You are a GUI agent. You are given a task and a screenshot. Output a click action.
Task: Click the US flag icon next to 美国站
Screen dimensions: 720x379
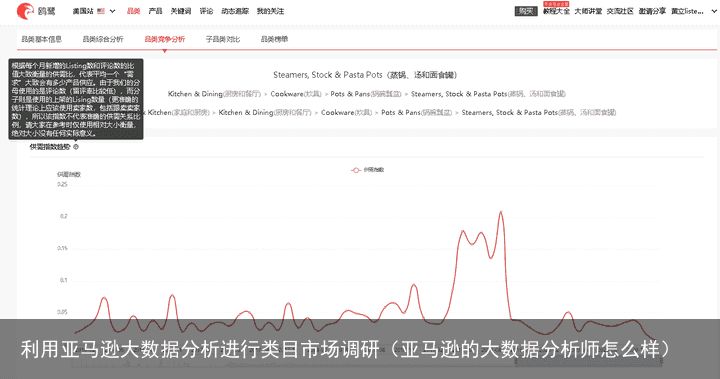[x=101, y=11]
